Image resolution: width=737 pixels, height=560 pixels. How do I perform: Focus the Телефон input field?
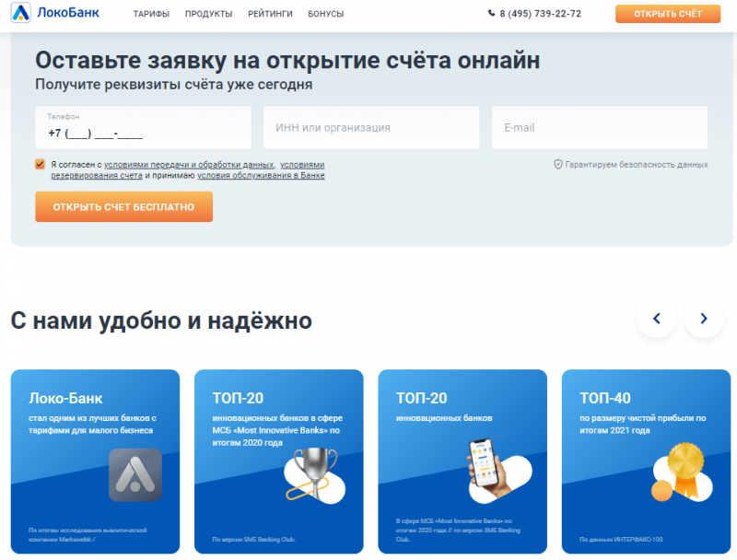144,127
